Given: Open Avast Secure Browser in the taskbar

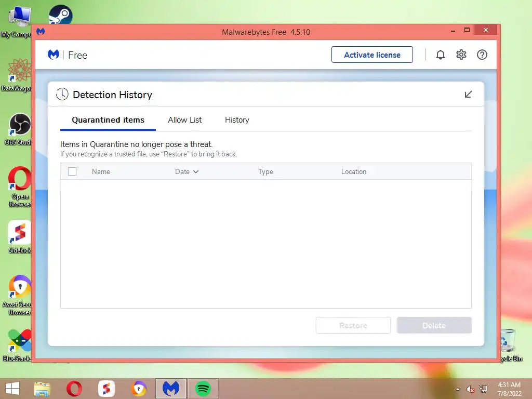Looking at the screenshot, I should point(139,389).
